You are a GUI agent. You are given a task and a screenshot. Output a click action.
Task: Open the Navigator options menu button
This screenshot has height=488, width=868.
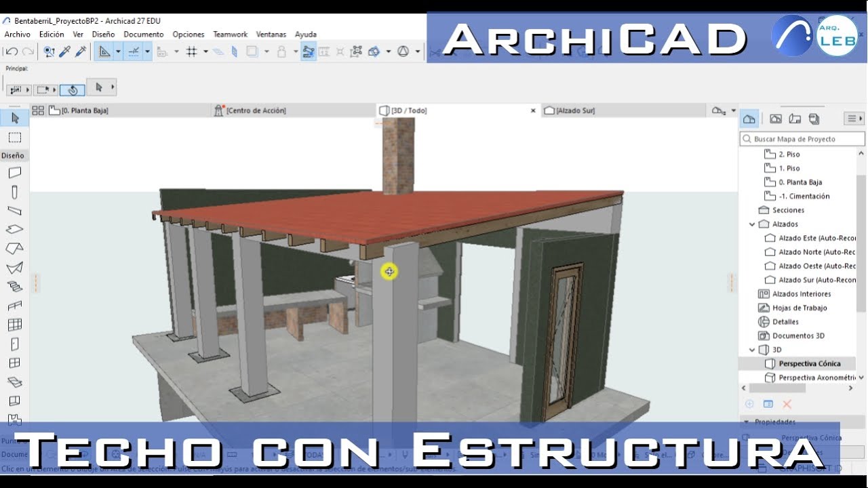click(854, 119)
